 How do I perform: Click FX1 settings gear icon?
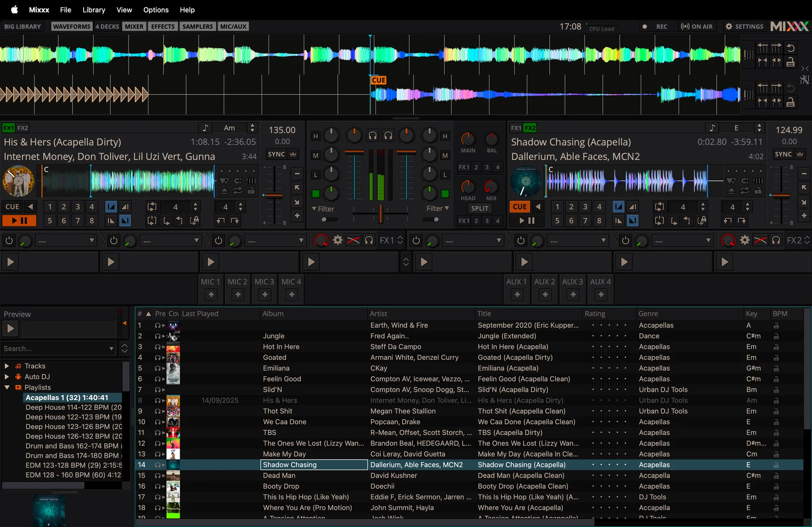tap(338, 240)
